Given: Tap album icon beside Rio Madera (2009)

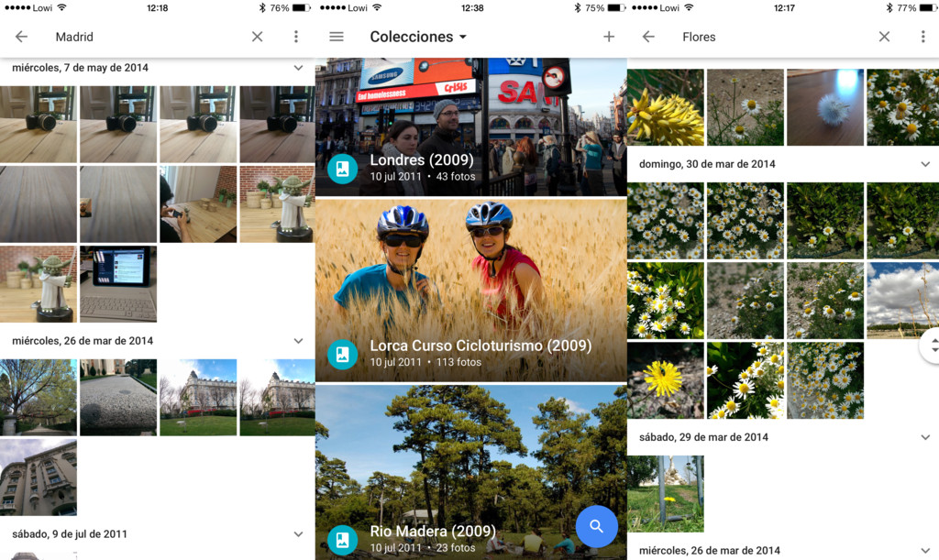Looking at the screenshot, I should (343, 540).
